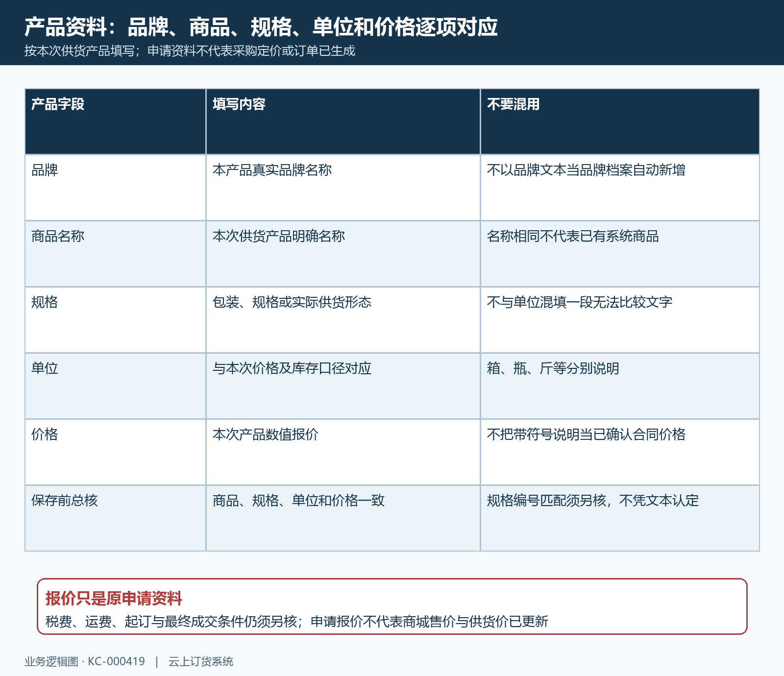Screen dimensions: 784x676
Task: Select the 品牌 field cell
Action: [x=116, y=188]
